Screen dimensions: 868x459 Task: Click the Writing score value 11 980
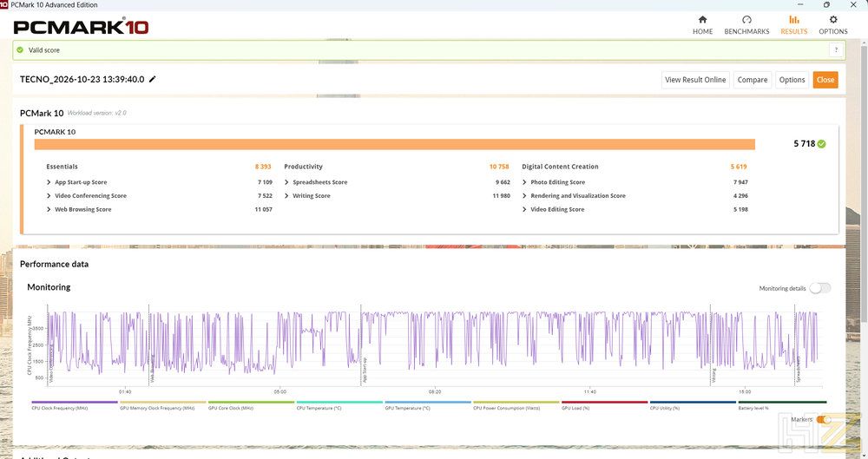[x=501, y=196]
